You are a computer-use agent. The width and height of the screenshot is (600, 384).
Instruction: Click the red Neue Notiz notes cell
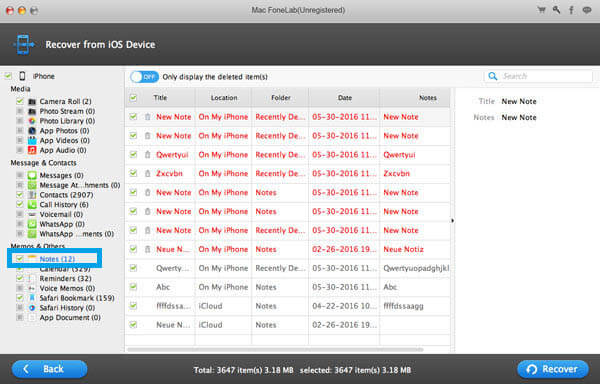(403, 249)
